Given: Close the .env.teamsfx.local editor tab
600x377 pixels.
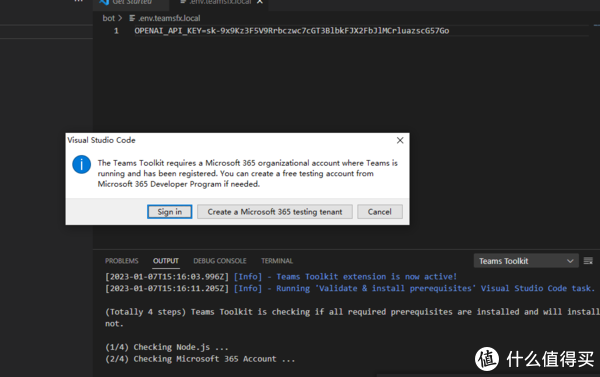Looking at the screenshot, I should 260,2.
